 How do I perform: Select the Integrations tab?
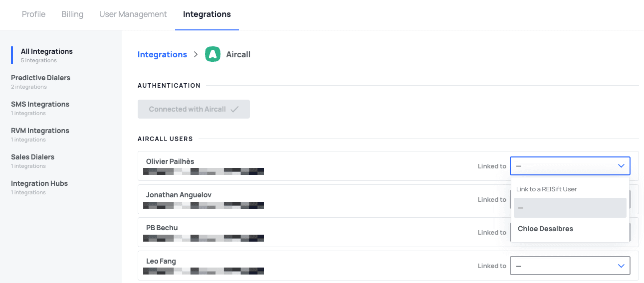pyautogui.click(x=207, y=14)
